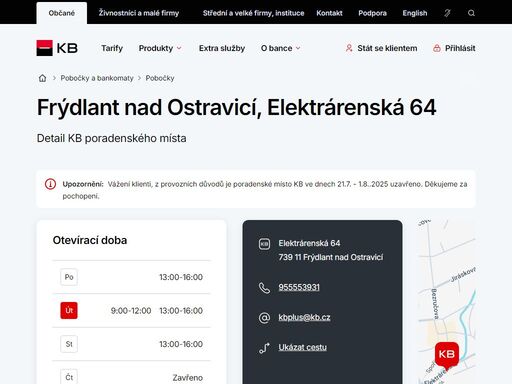Click the address line Elektrárenská 64
Viewport: 512px width, 384px height.
click(x=309, y=243)
